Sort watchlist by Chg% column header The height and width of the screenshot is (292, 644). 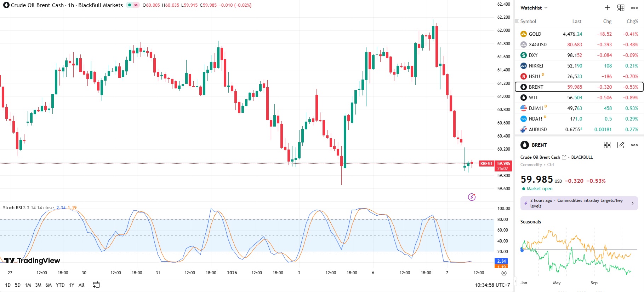point(632,21)
